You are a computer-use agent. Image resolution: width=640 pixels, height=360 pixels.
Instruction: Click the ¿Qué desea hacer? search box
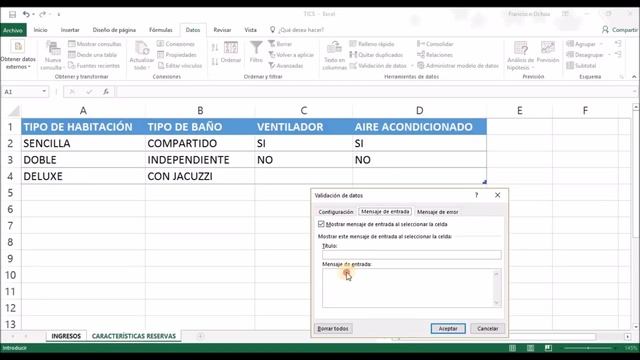[297, 30]
